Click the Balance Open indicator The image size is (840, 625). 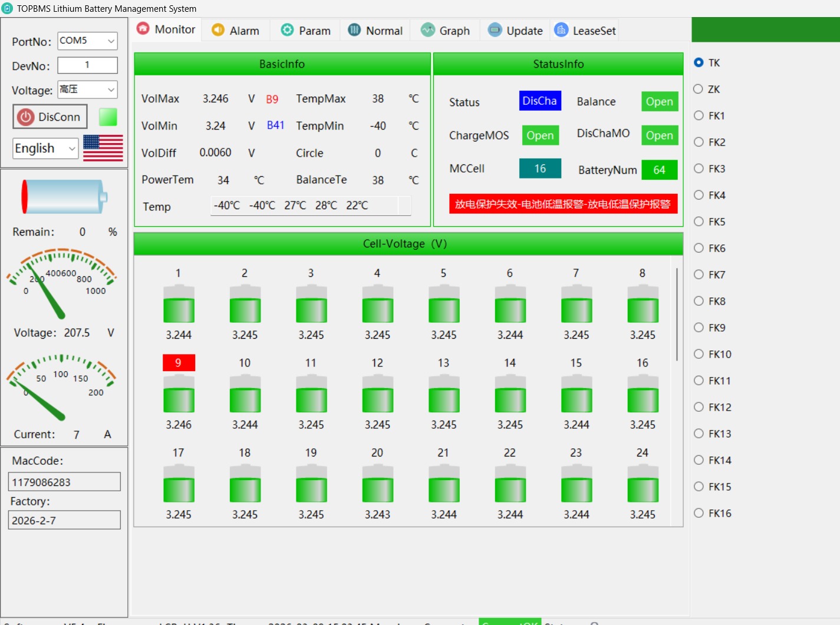(x=660, y=101)
